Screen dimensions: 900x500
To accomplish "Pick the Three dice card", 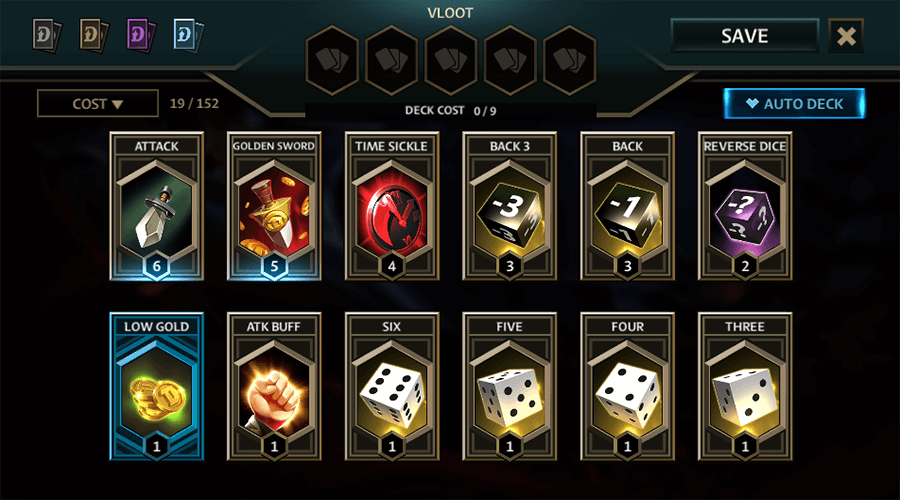I will pyautogui.click(x=745, y=387).
